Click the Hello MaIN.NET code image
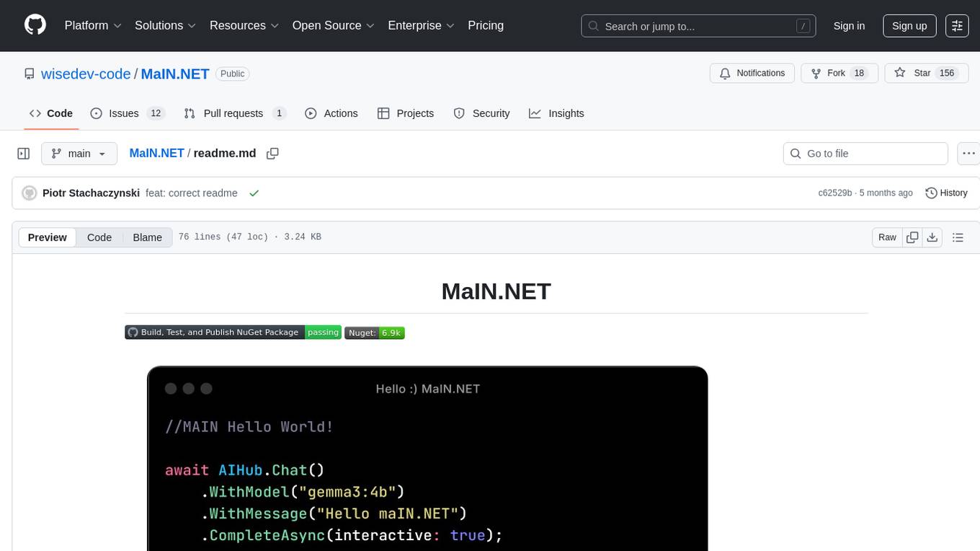 pyautogui.click(x=427, y=459)
